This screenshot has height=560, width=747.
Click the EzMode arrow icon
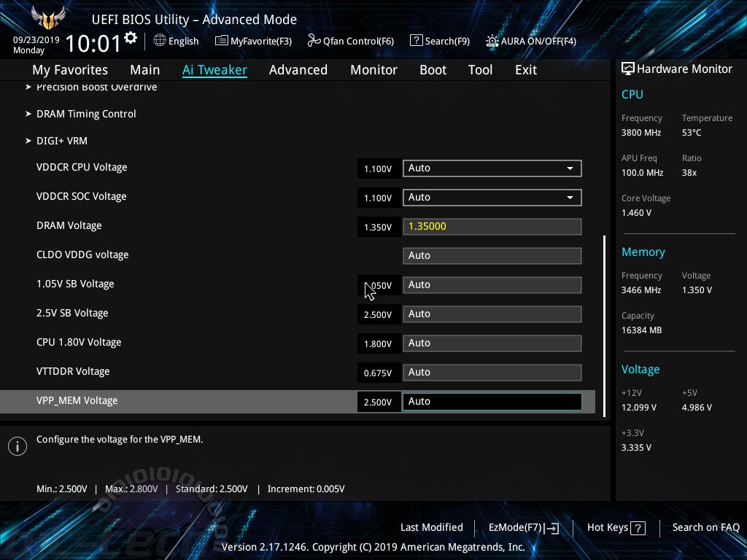point(551,528)
